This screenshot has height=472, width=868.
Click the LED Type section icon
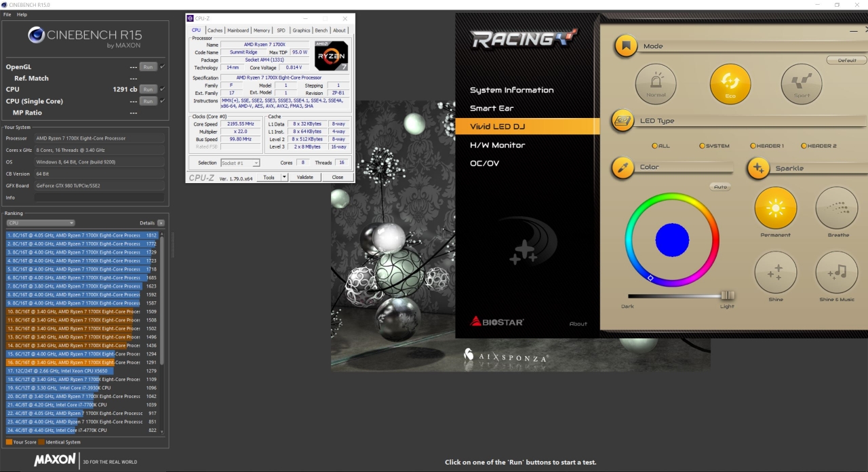pos(623,121)
